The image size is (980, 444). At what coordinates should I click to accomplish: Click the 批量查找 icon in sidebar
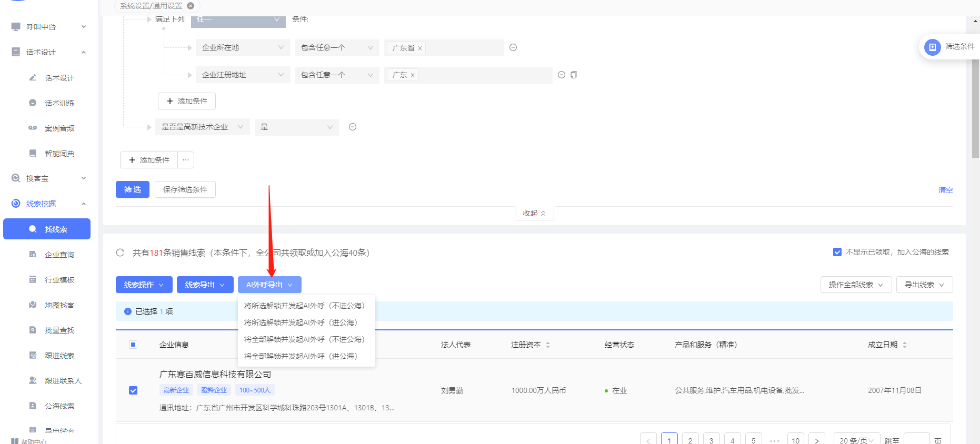coord(33,330)
